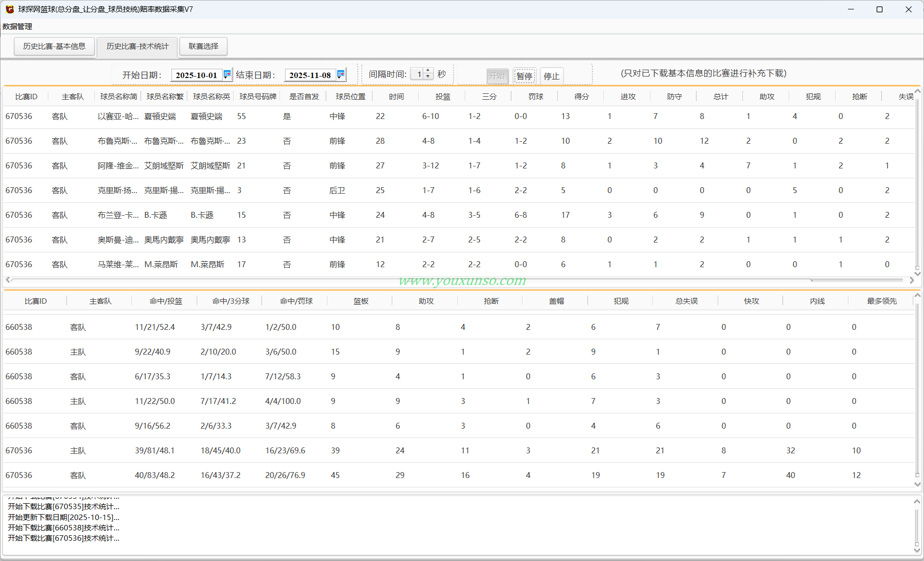The width and height of the screenshot is (924, 561).
Task: Click team stat cell 39/81/48.1
Action: click(155, 451)
